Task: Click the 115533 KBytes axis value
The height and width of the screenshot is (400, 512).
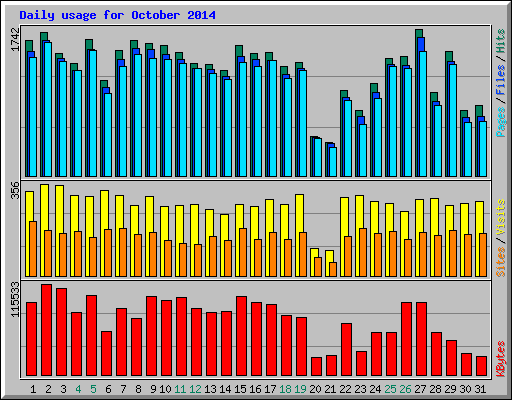Action: (16, 299)
